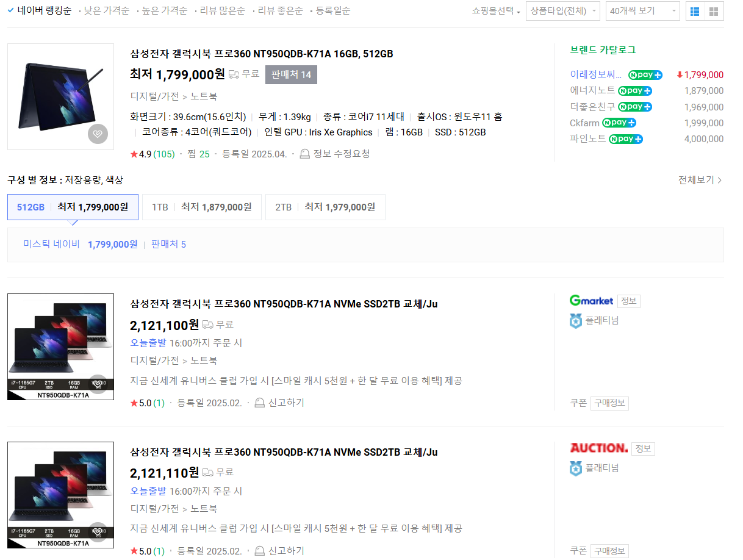Open 에너지노트 seller link

[592, 90]
